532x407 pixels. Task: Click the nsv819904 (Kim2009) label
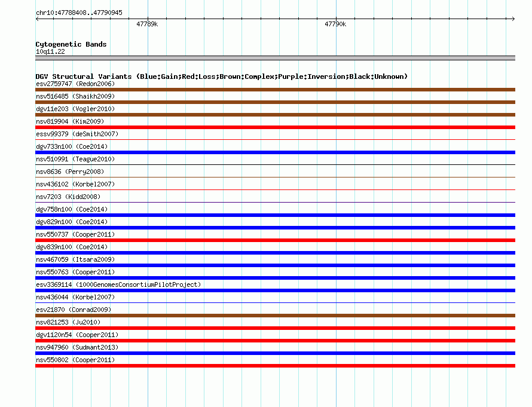tap(70, 121)
